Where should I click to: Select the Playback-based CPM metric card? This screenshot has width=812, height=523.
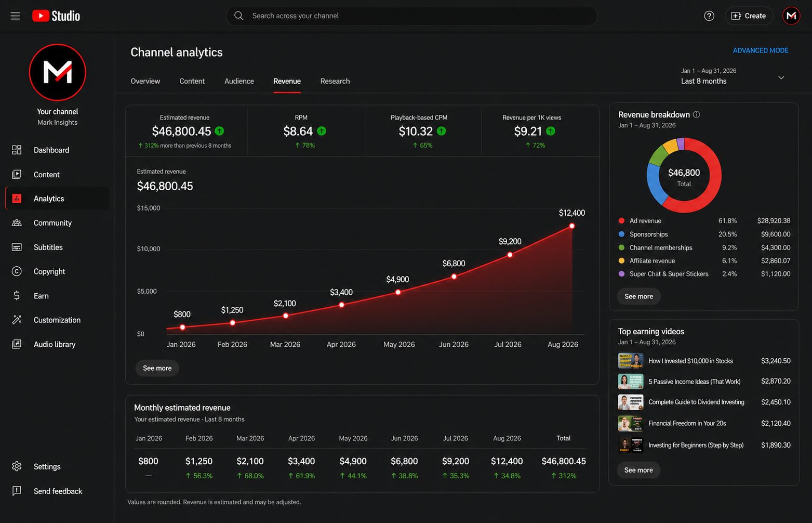(x=423, y=131)
